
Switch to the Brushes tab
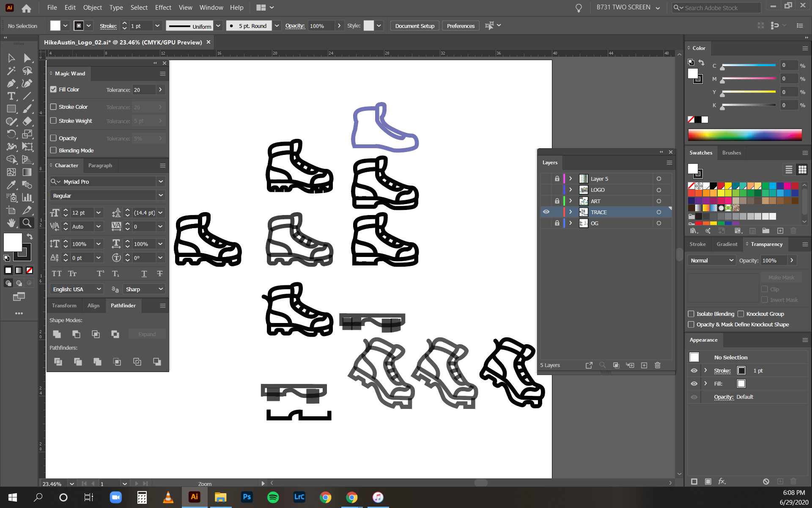(x=731, y=153)
